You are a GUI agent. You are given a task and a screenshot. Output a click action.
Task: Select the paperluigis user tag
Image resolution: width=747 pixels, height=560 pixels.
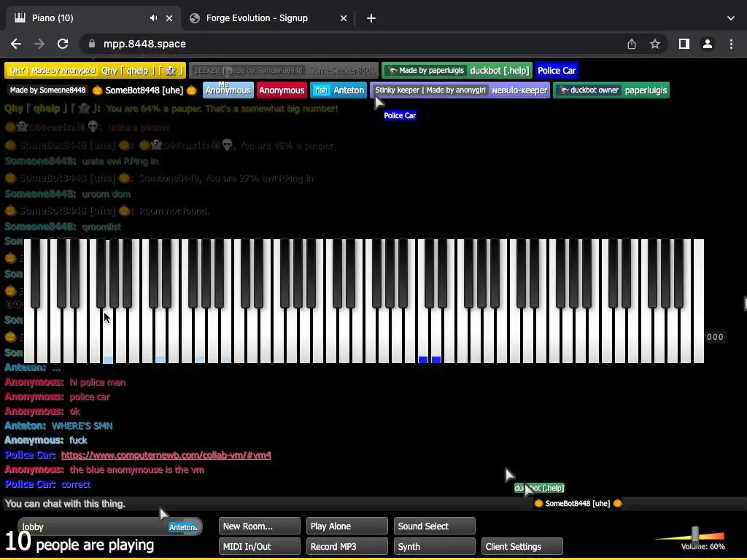[x=611, y=90]
